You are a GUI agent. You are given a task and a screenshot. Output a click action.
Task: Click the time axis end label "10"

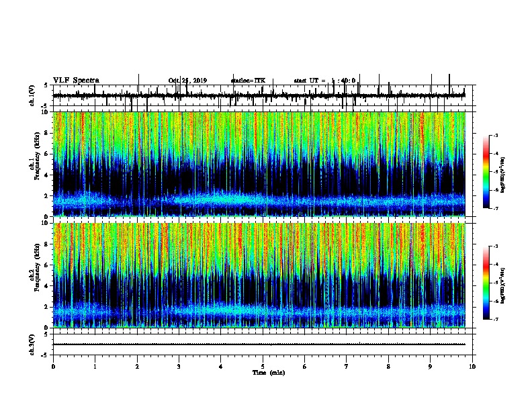pyautogui.click(x=472, y=367)
